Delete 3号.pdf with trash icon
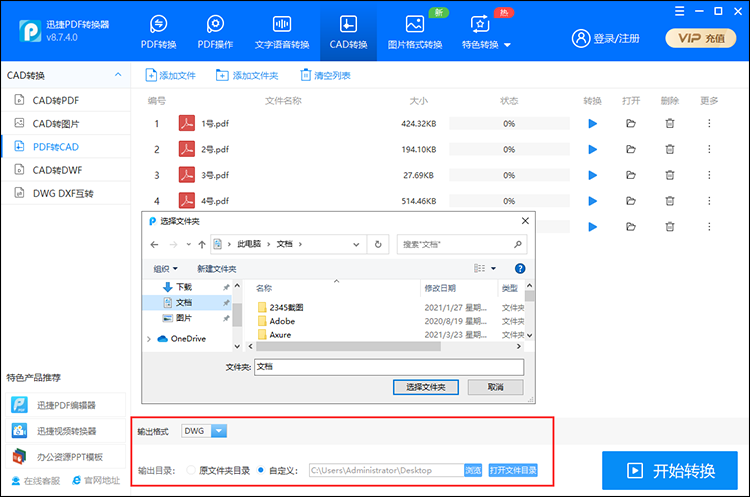750x497 pixels. pos(670,175)
